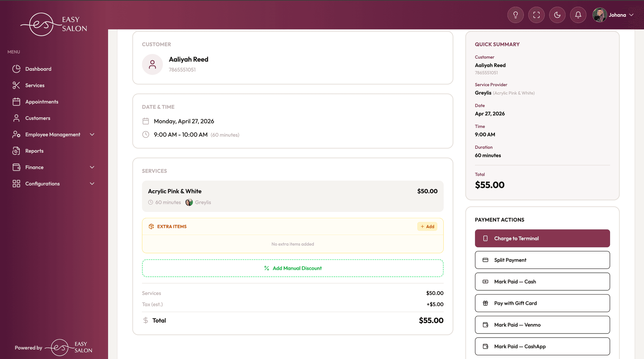This screenshot has width=644, height=359.
Task: Open the Reports section
Action: point(34,151)
